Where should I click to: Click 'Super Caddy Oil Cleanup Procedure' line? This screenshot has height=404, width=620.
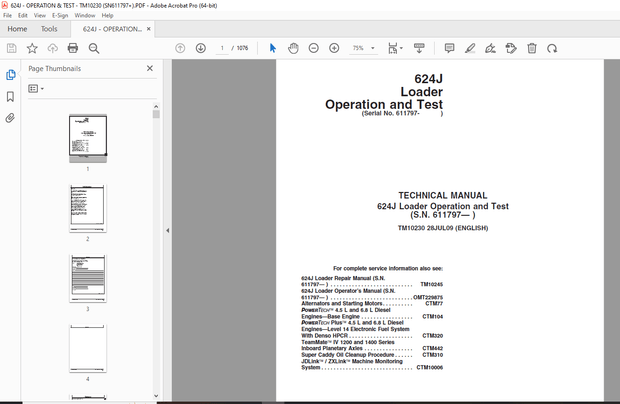[348, 355]
